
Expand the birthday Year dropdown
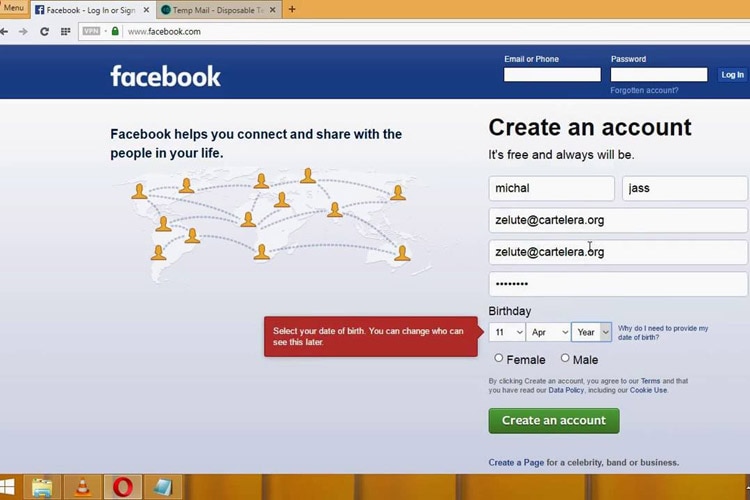pyautogui.click(x=591, y=332)
